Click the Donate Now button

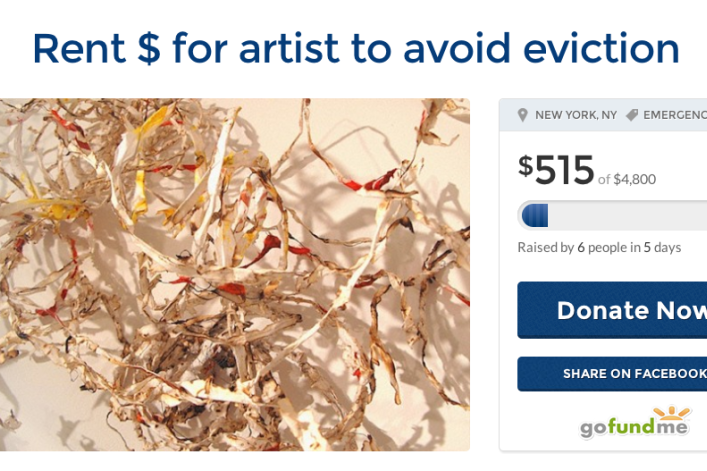point(612,310)
